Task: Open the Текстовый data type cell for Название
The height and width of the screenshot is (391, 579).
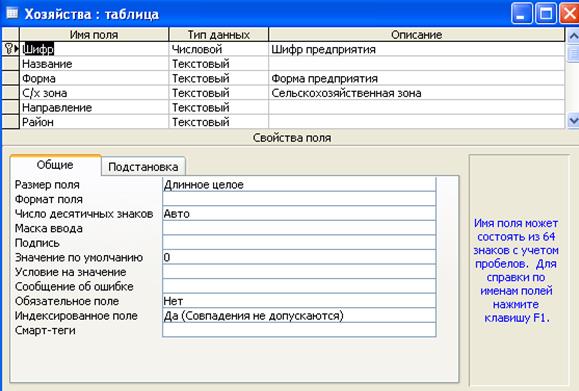Action: [x=219, y=64]
